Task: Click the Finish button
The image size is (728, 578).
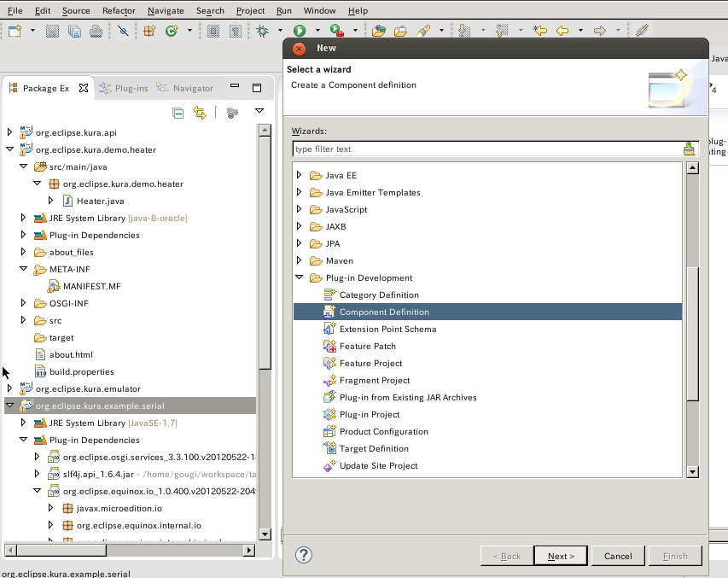Action: (675, 556)
